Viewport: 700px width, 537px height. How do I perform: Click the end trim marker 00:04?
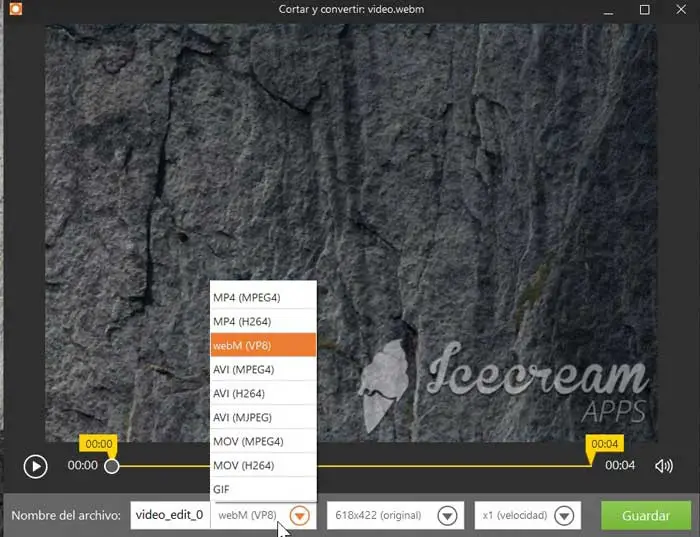click(x=604, y=445)
